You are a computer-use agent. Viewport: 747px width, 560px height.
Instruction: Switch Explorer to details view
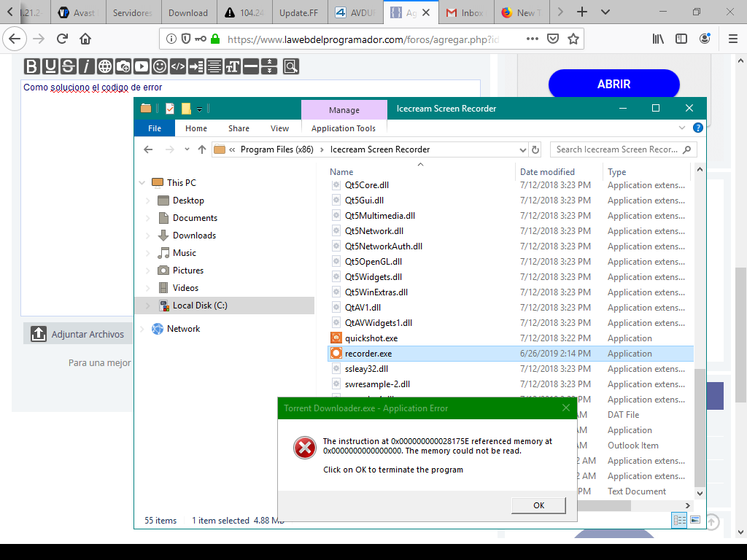(x=679, y=520)
